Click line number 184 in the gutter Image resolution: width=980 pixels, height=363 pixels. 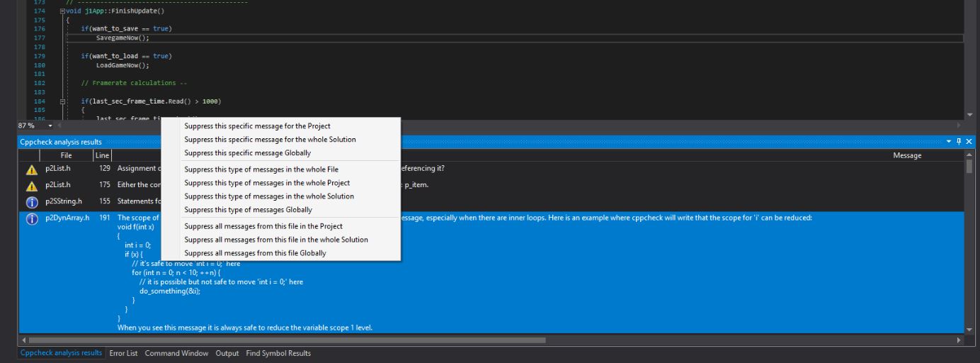39,101
